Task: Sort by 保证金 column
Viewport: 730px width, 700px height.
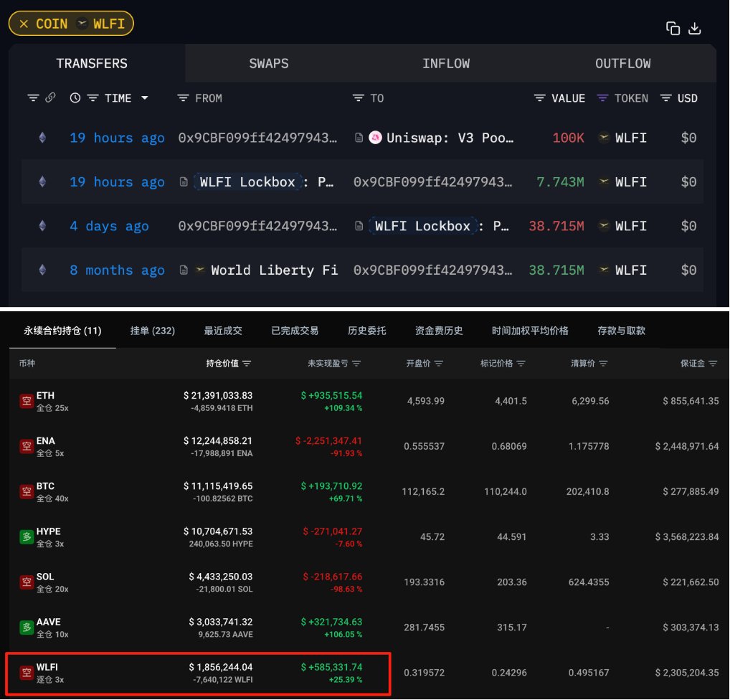Action: point(698,364)
